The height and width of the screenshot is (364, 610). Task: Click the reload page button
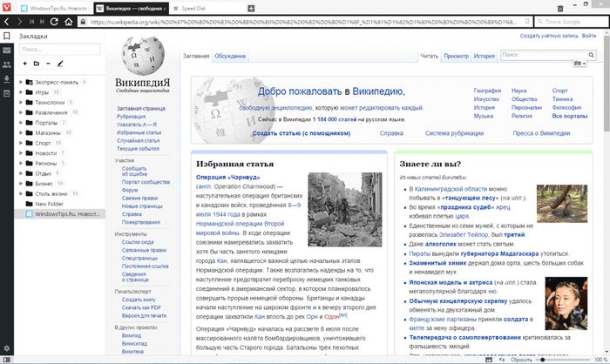pos(54,21)
